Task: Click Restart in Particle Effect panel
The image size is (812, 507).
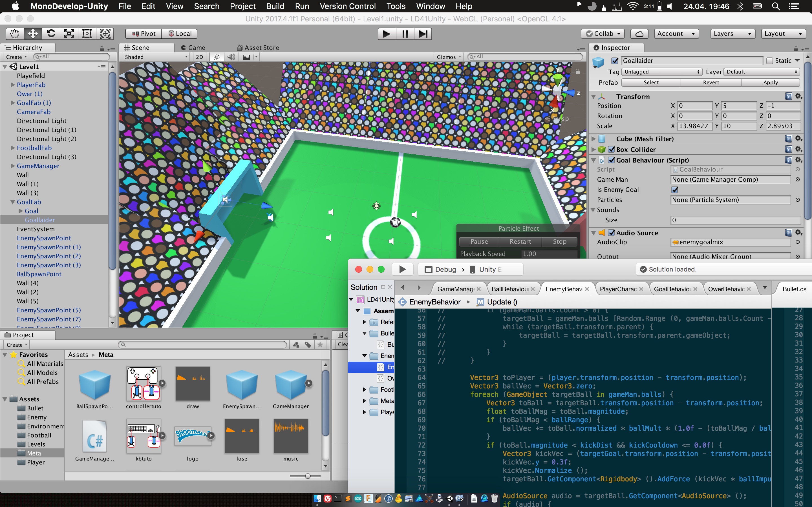Action: (520, 241)
